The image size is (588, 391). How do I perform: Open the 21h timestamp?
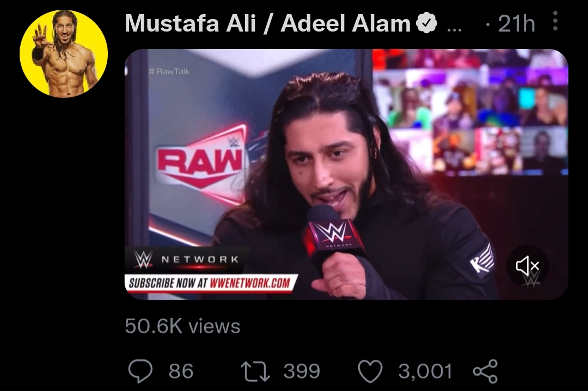tap(516, 23)
